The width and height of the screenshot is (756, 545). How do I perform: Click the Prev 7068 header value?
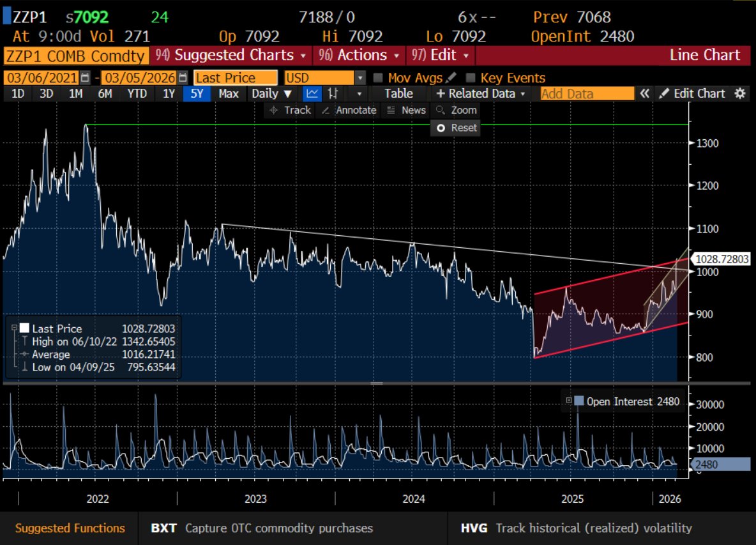pos(572,17)
